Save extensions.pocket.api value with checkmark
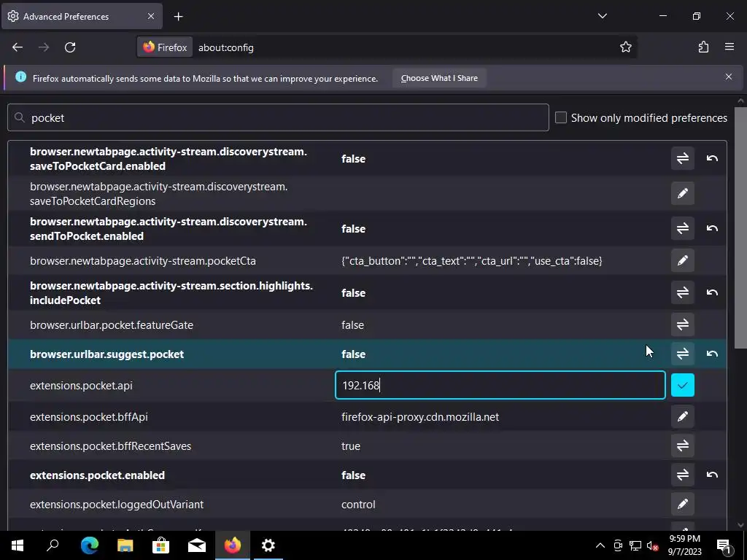This screenshot has height=560, width=747. pyautogui.click(x=682, y=385)
